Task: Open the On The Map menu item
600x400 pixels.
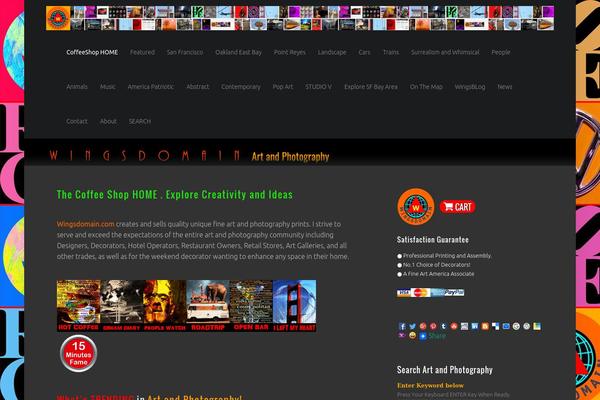Action: [426, 87]
